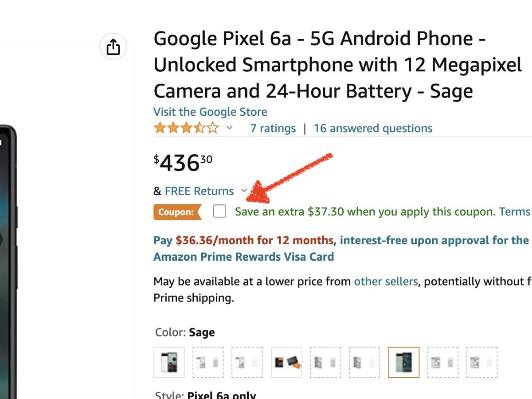532x399 pixels.
Task: Select the first color swatch with white phone
Action: pyautogui.click(x=169, y=362)
